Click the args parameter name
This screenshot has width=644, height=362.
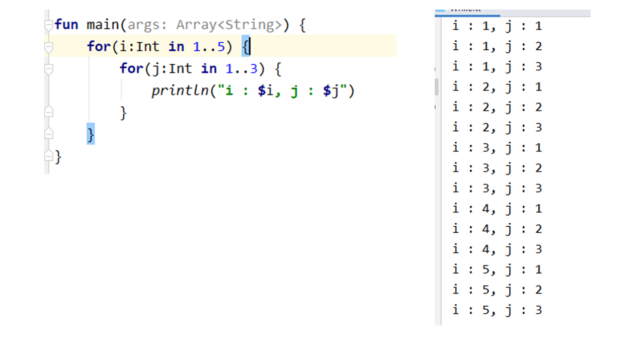click(144, 25)
